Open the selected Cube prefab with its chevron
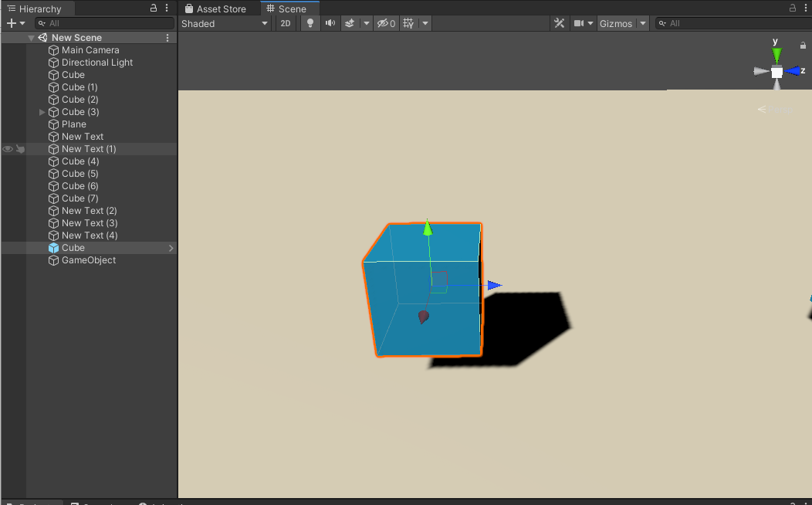The image size is (812, 505). click(x=171, y=248)
